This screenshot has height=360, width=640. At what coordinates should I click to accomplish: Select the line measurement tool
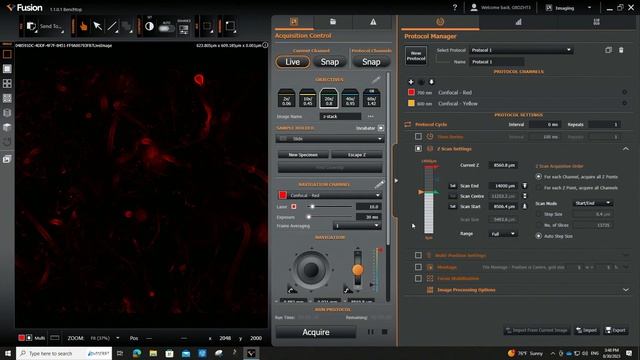pos(112,27)
